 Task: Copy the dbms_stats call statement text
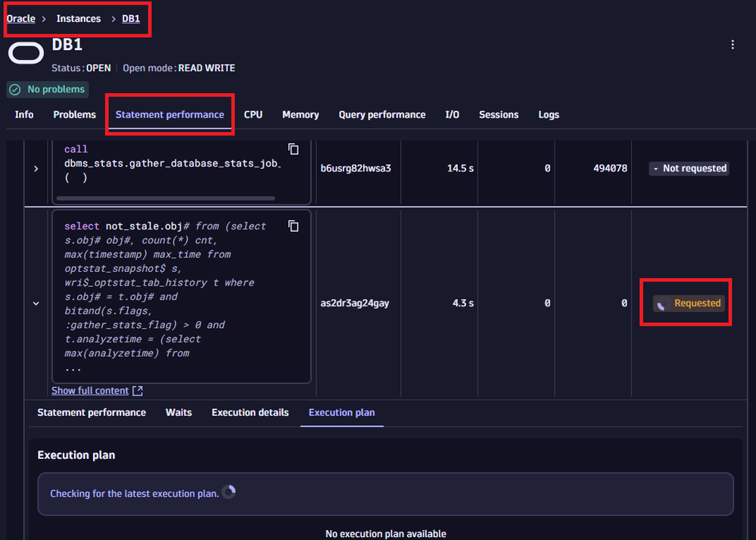click(x=294, y=149)
